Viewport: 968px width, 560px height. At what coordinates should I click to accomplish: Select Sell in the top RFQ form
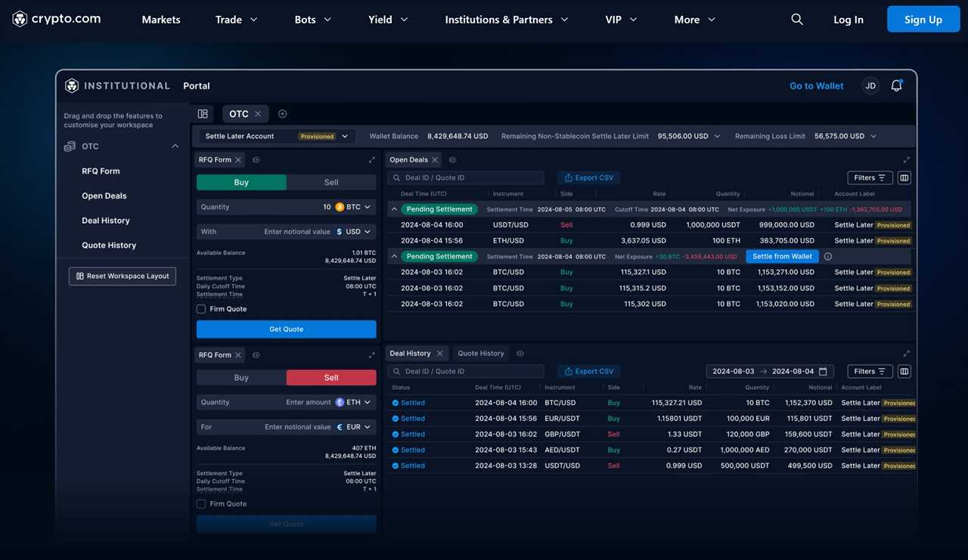[x=330, y=182]
